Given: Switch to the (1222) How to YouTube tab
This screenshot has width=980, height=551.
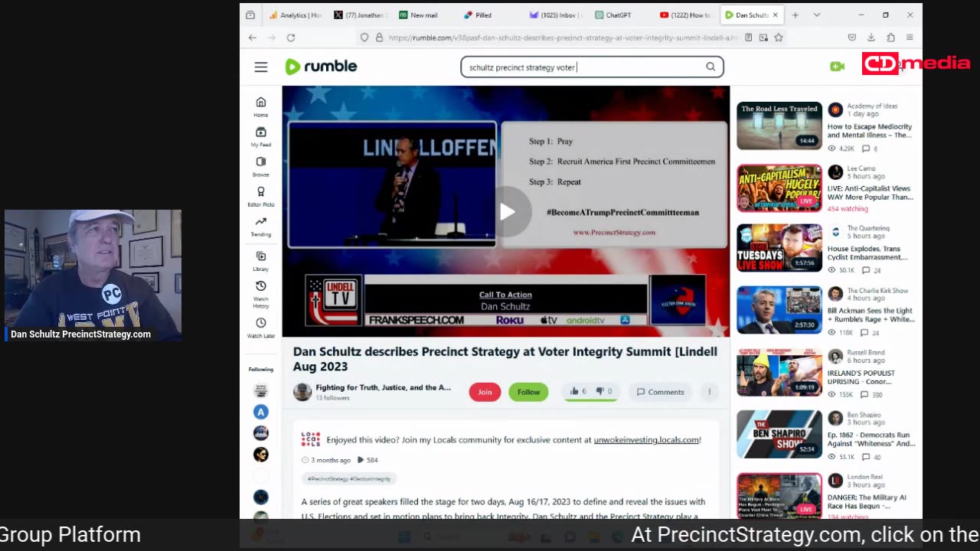Looking at the screenshot, I should pyautogui.click(x=686, y=15).
